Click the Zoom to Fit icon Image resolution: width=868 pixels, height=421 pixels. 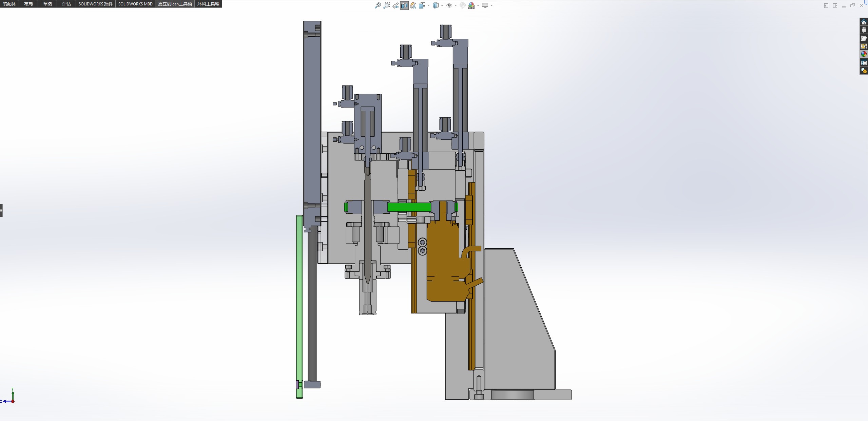click(378, 5)
